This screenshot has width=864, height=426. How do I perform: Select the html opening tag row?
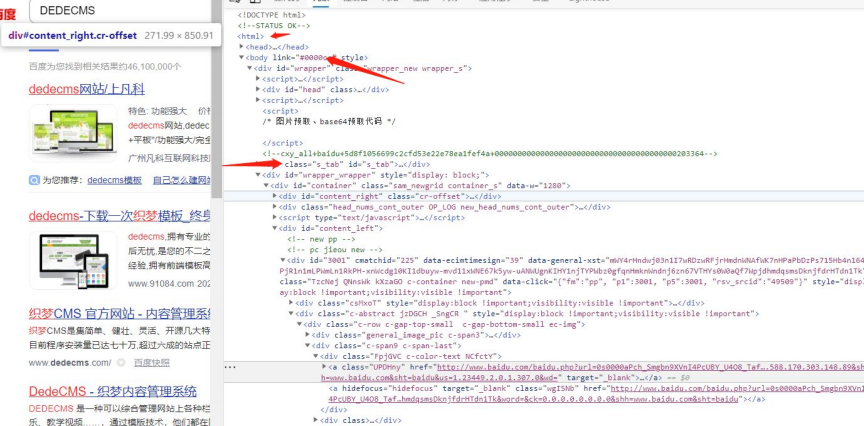[x=251, y=36]
